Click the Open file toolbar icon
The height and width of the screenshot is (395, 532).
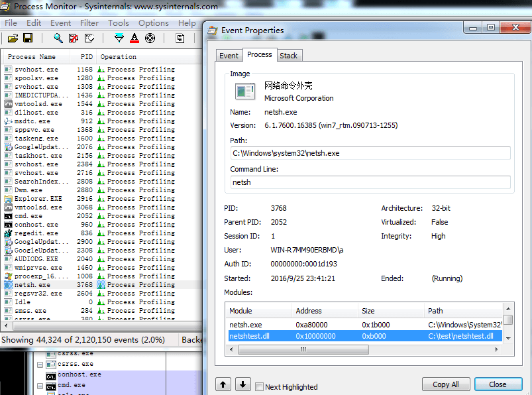click(13, 38)
